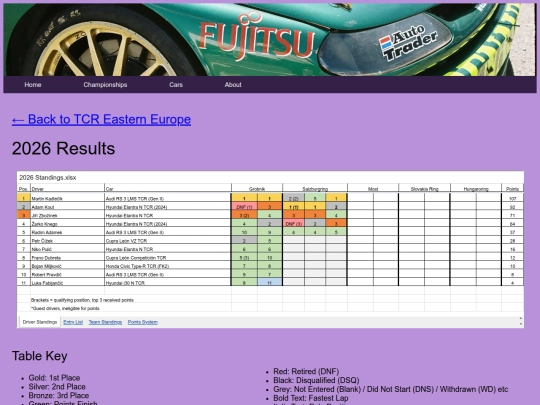540x405 pixels.
Task: Click the blue 11 cell for Luka Fabijančić
Action: (x=270, y=283)
